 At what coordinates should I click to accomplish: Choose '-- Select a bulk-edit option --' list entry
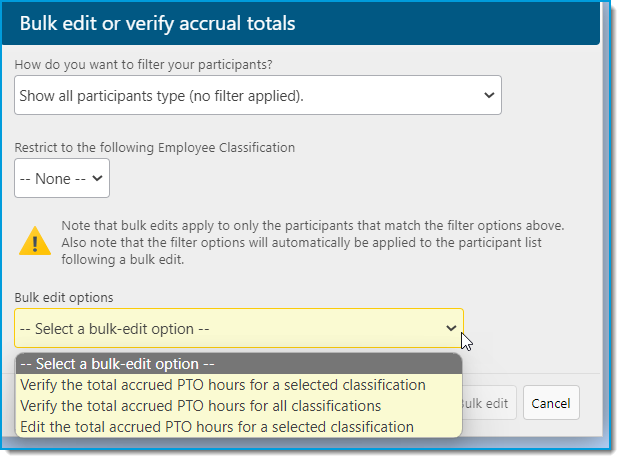coord(239,364)
